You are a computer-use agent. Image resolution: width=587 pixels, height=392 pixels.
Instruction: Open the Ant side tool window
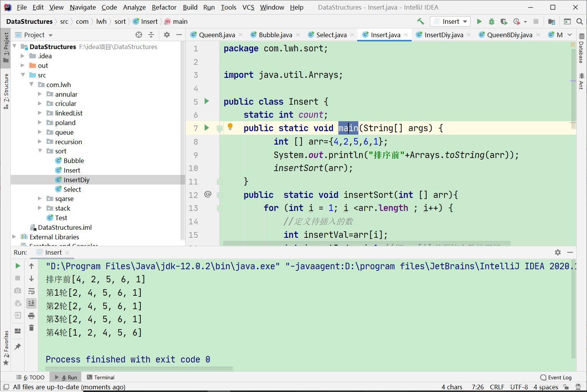coord(581,81)
